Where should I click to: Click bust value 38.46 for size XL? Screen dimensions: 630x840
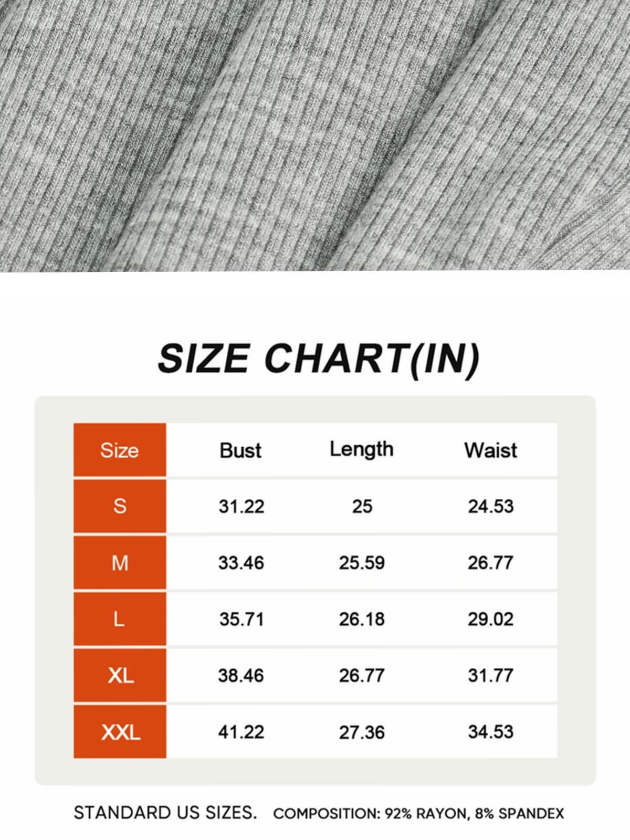pyautogui.click(x=241, y=676)
